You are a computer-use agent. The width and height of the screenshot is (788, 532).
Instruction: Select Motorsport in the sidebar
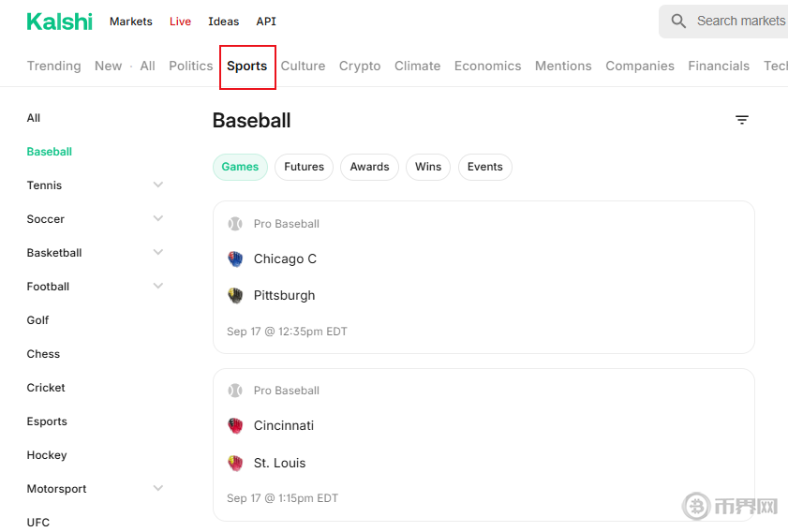pos(56,489)
